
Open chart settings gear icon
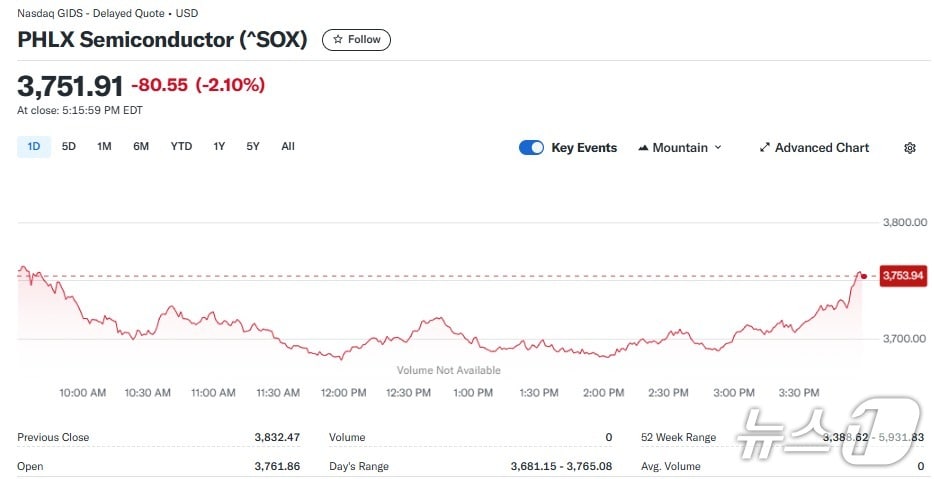coord(909,148)
